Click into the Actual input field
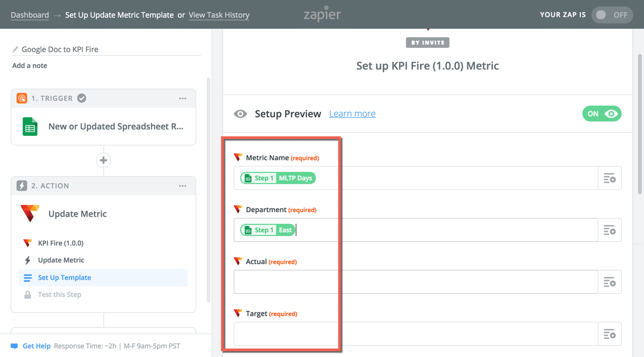644x357 pixels. [x=416, y=282]
